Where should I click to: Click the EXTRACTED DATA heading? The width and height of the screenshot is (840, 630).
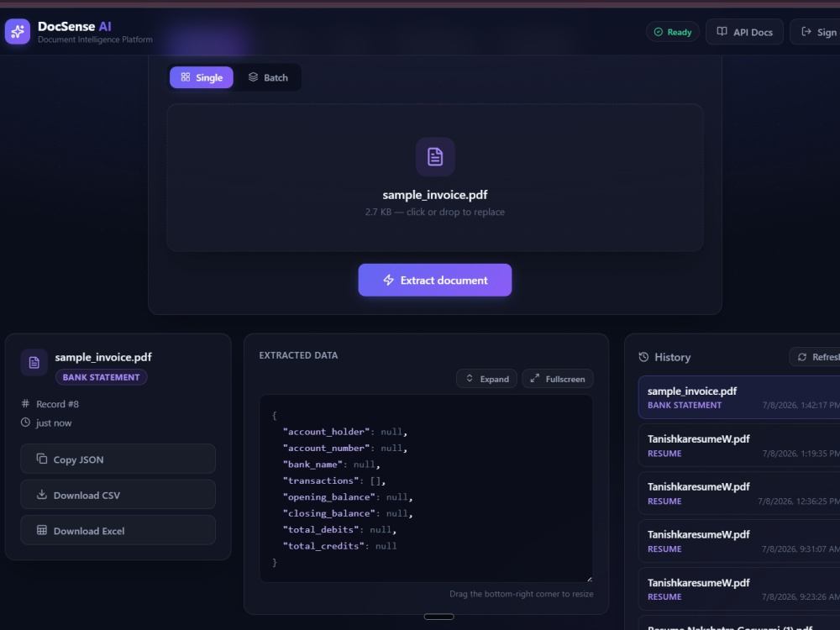[298, 355]
